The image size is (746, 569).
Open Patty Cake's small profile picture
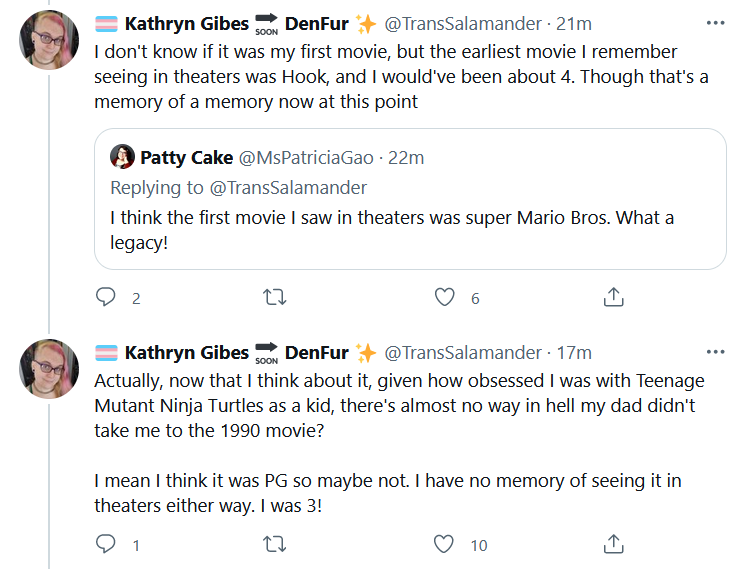122,157
